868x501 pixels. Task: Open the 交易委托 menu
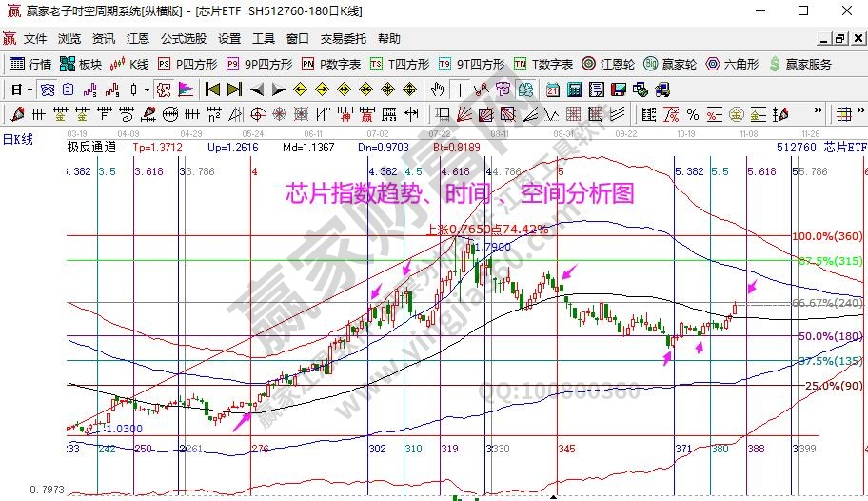[343, 39]
